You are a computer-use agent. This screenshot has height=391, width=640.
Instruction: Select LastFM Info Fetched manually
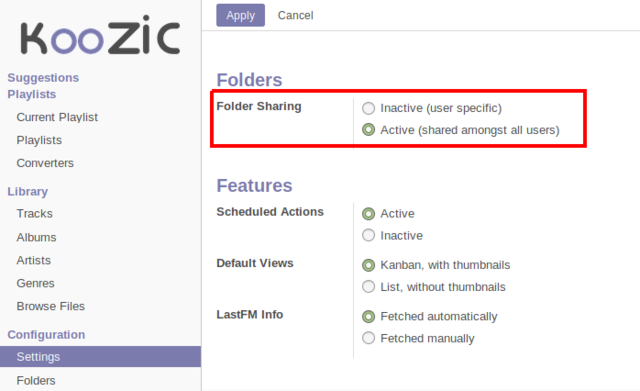coord(368,338)
